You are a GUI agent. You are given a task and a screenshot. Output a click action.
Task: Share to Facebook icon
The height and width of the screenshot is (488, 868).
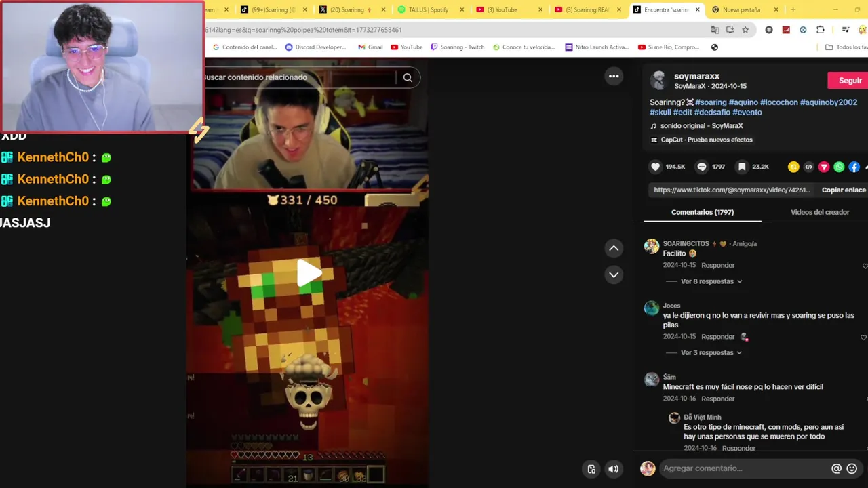pos(854,167)
